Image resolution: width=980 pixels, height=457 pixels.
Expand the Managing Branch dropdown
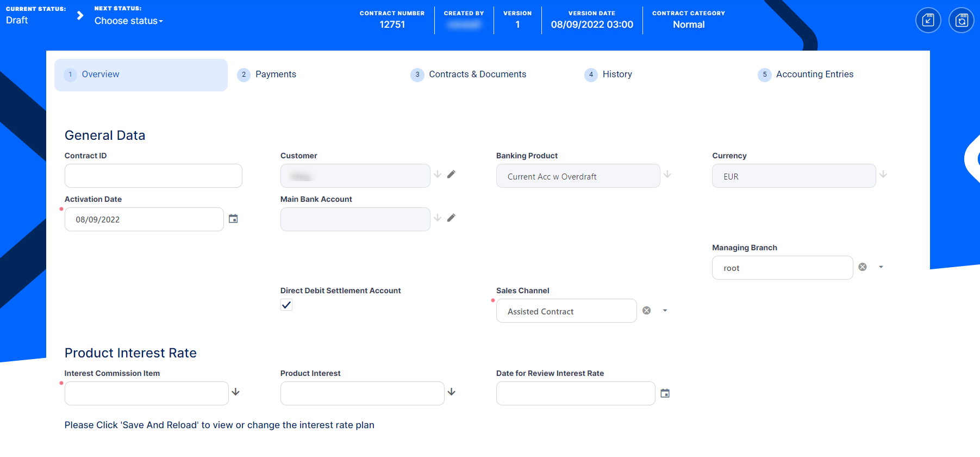click(x=881, y=267)
